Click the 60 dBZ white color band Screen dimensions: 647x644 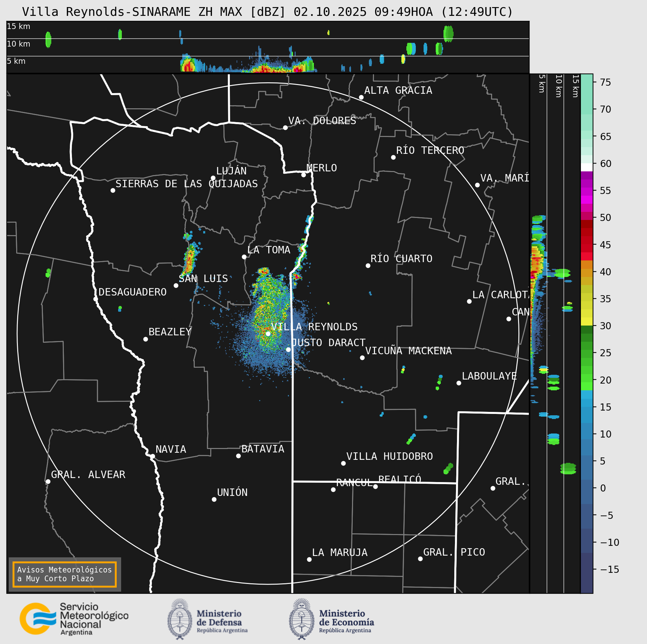(587, 167)
